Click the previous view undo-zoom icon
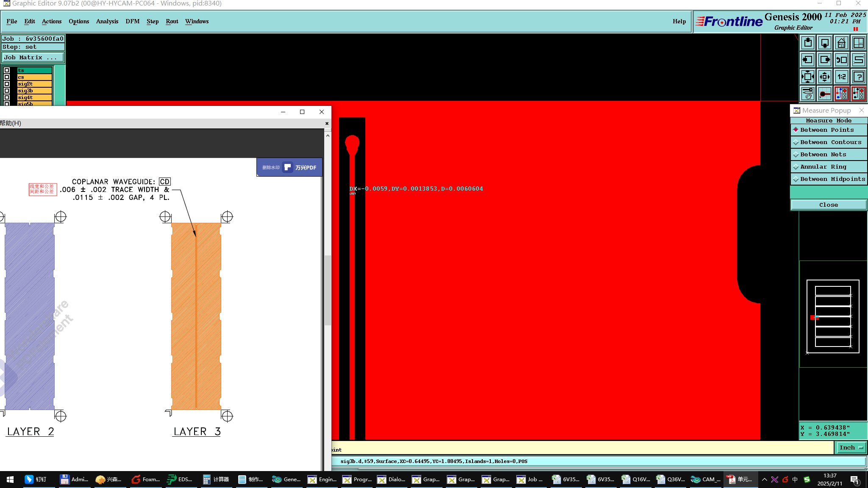The height and width of the screenshot is (488, 868). tap(841, 60)
